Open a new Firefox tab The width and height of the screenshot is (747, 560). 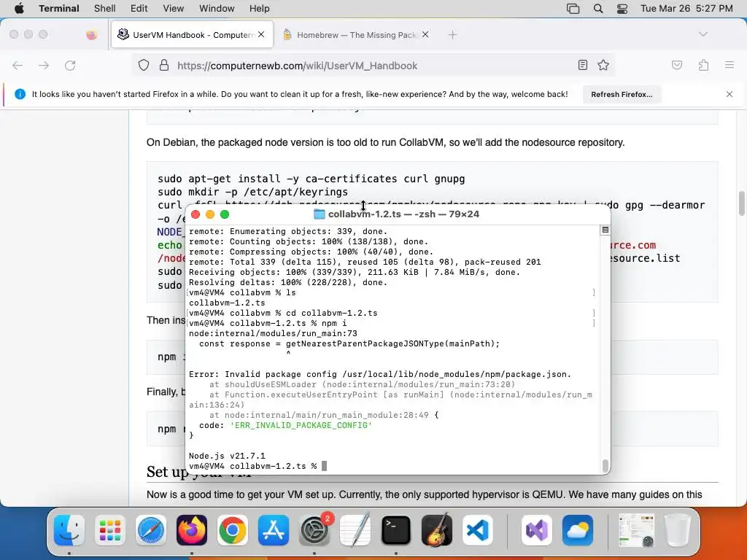point(452,35)
